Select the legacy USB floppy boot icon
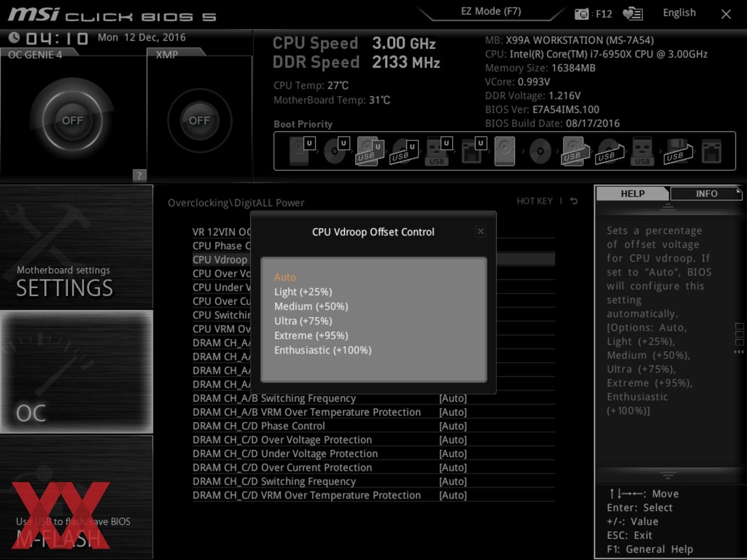747x560 pixels. [677, 152]
